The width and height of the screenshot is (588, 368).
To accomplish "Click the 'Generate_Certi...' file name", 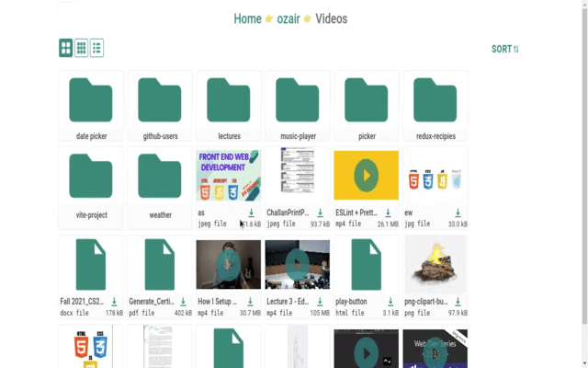I will pos(152,302).
